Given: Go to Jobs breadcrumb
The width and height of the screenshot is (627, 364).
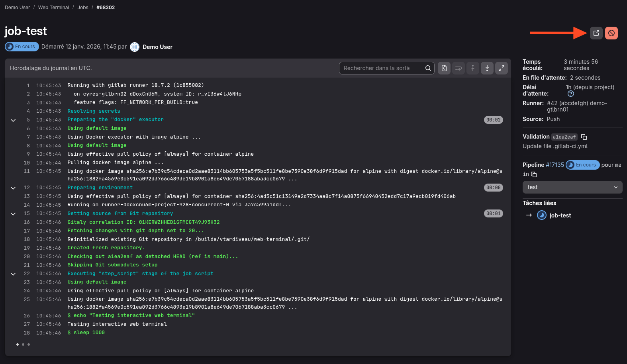Looking at the screenshot, I should [x=83, y=8].
